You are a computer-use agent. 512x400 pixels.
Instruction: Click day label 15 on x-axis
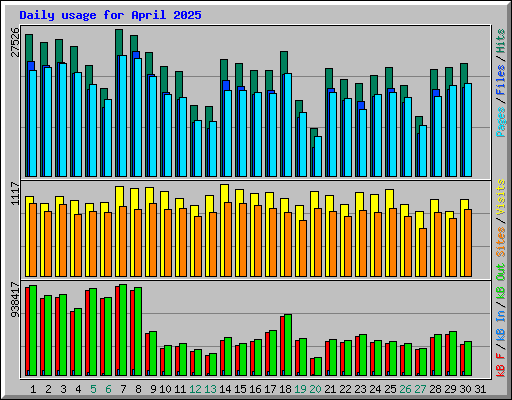(240, 389)
